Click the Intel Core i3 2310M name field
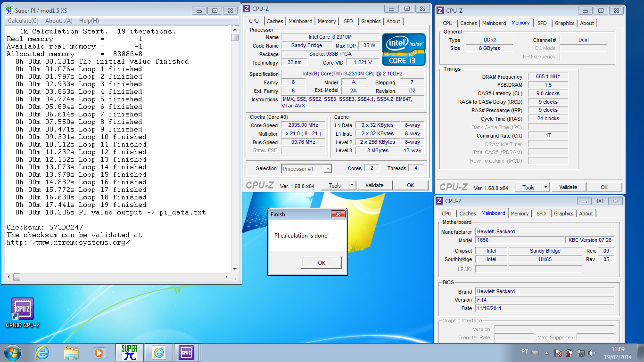 point(330,37)
